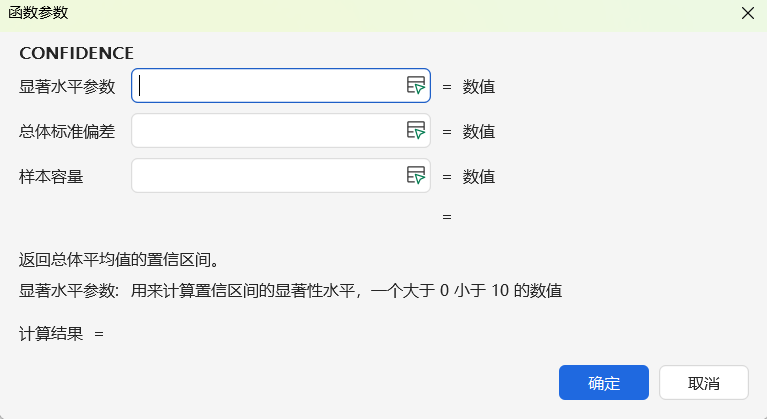The image size is (767, 419).
Task: Click the 总体标准偏差 field label
Action: pos(67,131)
